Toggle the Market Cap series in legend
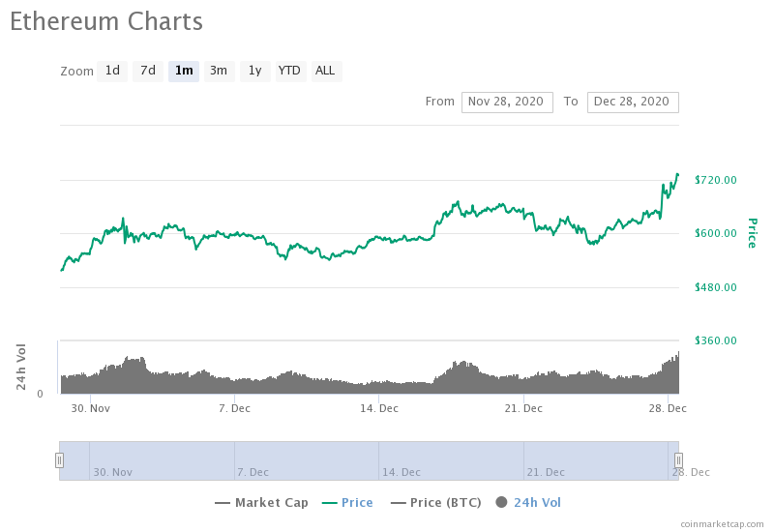 pos(261,503)
